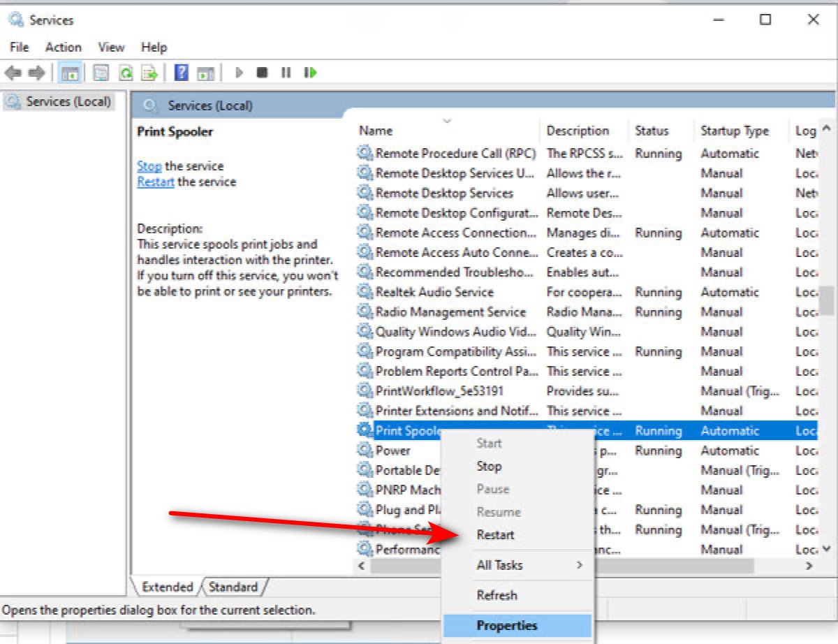Click the gear icon beside Power service
838x644 pixels.
365,451
